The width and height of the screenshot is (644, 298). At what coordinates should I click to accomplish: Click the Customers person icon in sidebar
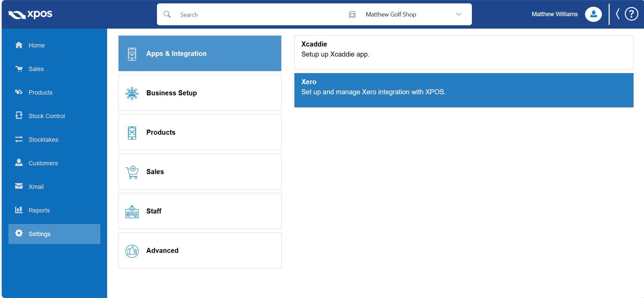tap(19, 163)
